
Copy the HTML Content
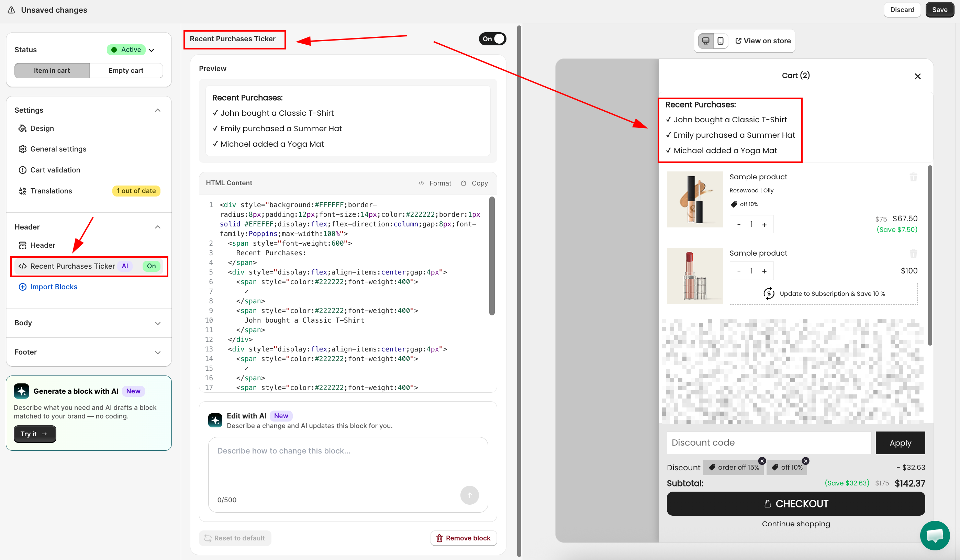click(x=474, y=183)
